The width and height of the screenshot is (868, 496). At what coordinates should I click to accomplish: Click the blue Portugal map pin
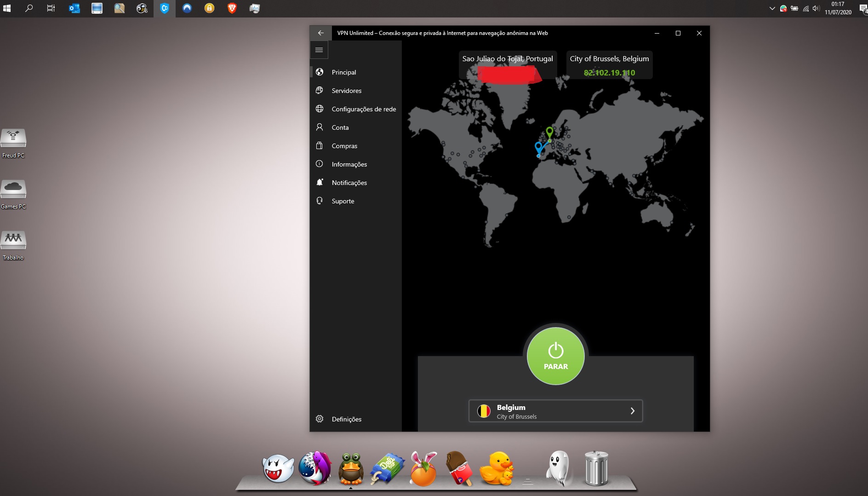(539, 148)
